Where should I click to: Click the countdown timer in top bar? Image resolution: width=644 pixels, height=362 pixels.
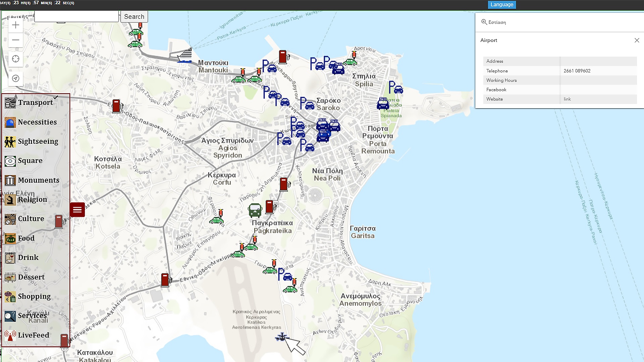(37, 3)
